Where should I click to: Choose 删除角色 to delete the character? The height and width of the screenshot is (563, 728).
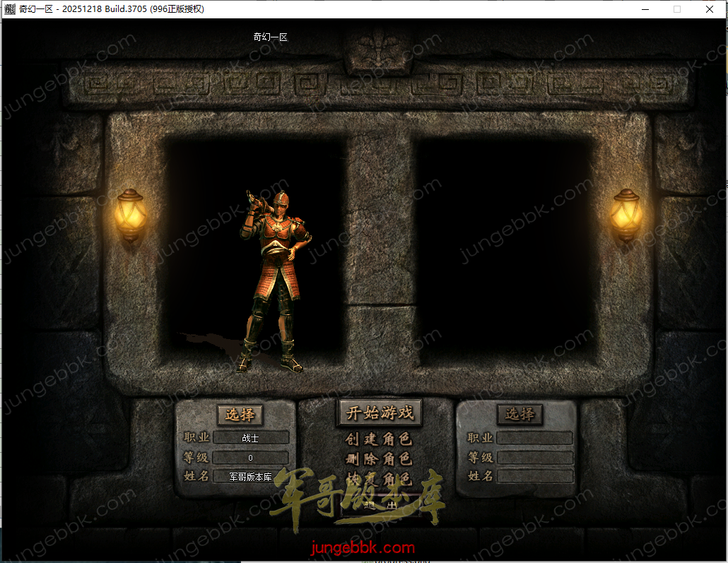pyautogui.click(x=379, y=459)
